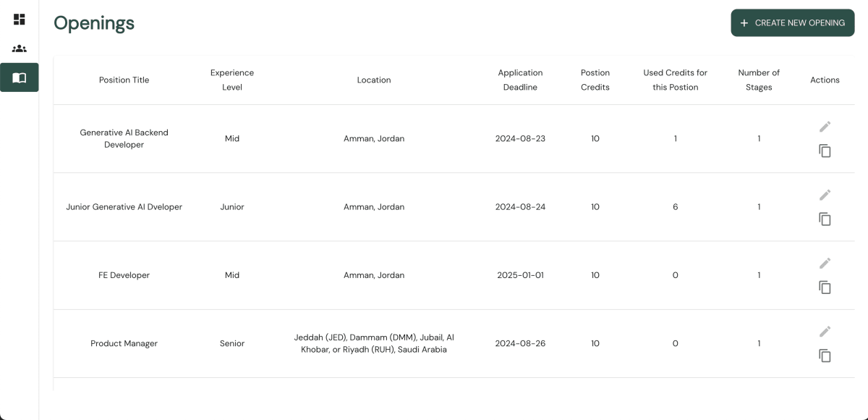Click the Junior experience level cell
The width and height of the screenshot is (868, 420).
pos(232,207)
